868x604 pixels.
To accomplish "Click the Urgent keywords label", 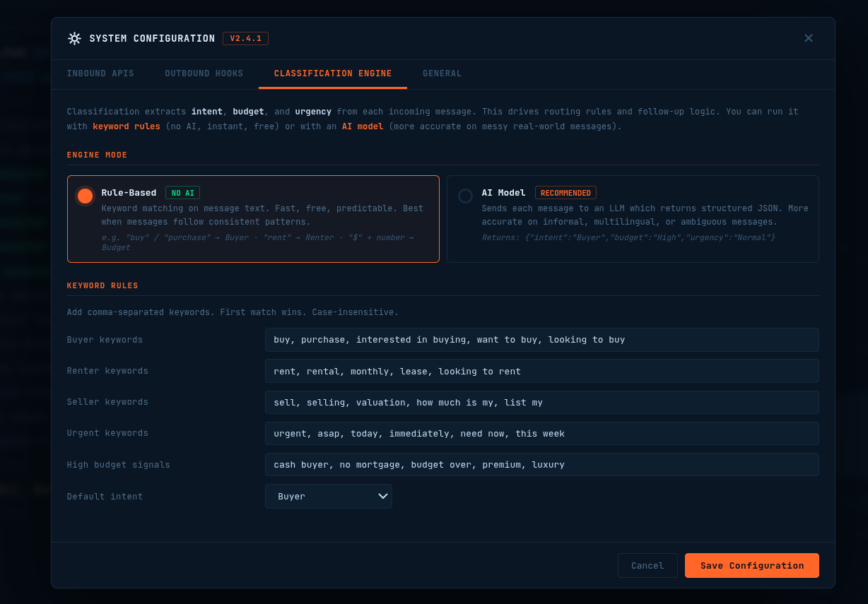I will [107, 434].
